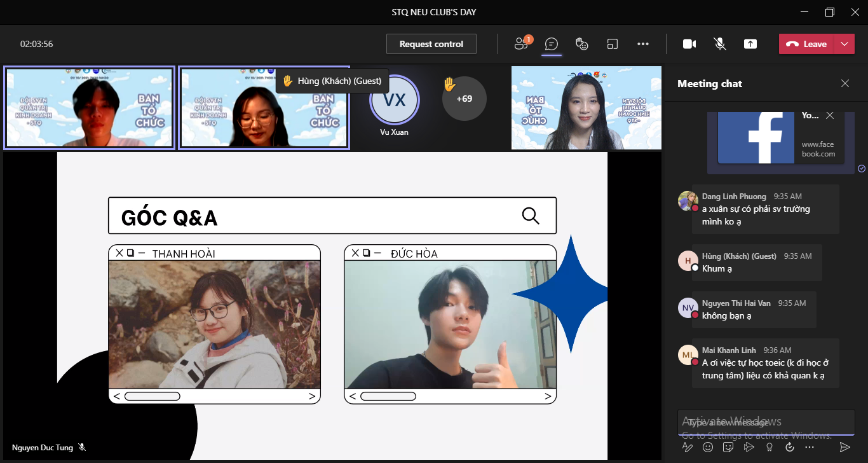Click Mai Khanh Linh's ML avatar
868x463 pixels.
click(688, 354)
